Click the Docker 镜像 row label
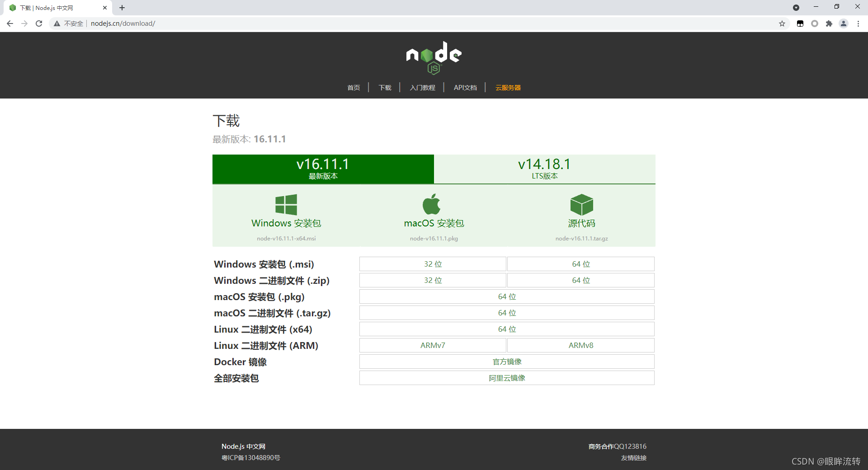Image resolution: width=868 pixels, height=470 pixels. pyautogui.click(x=240, y=362)
